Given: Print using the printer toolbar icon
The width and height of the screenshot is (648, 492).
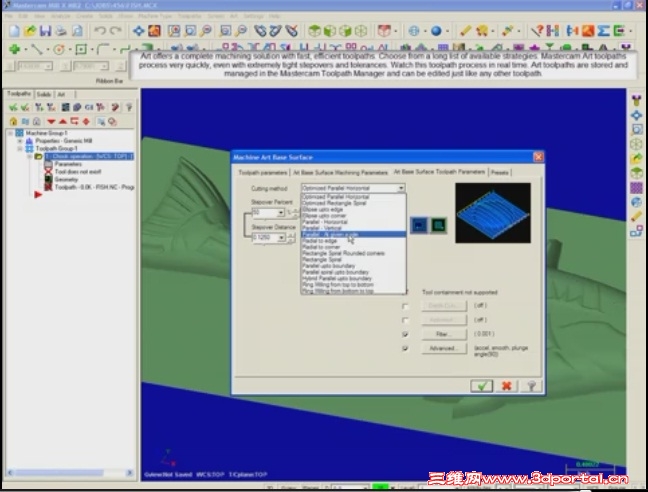Looking at the screenshot, I should [x=61, y=31].
